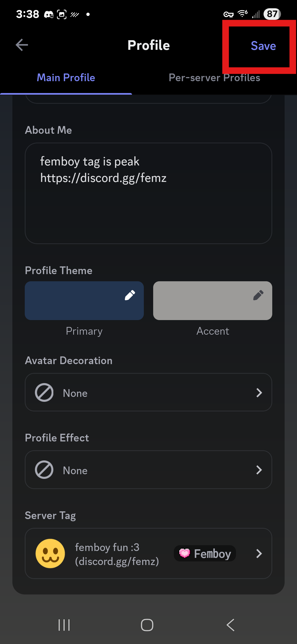Tap the Avatar Decoration none icon
Image resolution: width=297 pixels, height=644 pixels.
[44, 392]
